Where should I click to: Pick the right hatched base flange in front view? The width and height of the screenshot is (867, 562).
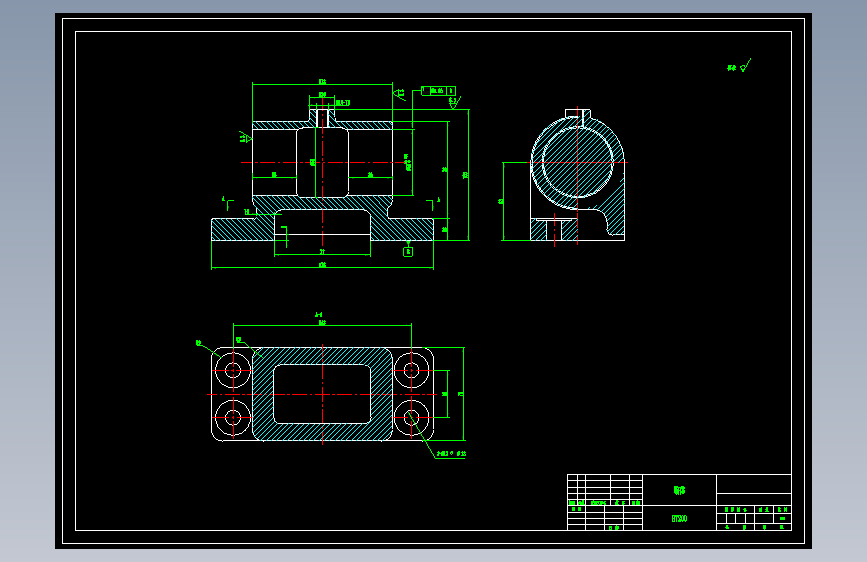[x=402, y=229]
